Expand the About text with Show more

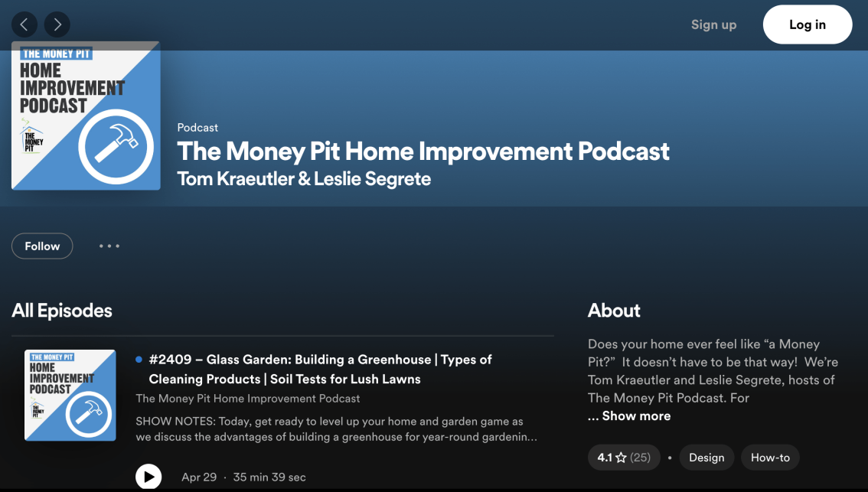coord(629,415)
